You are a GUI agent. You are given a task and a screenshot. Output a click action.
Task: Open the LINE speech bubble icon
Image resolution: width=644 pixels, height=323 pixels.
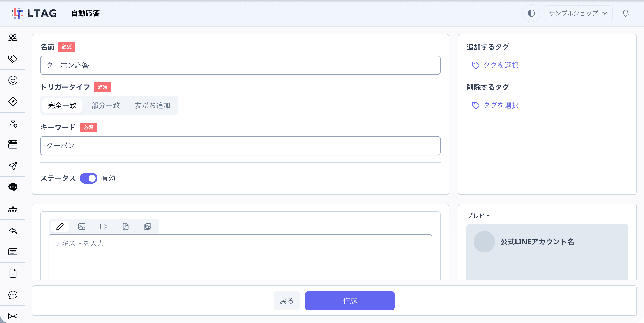click(13, 187)
